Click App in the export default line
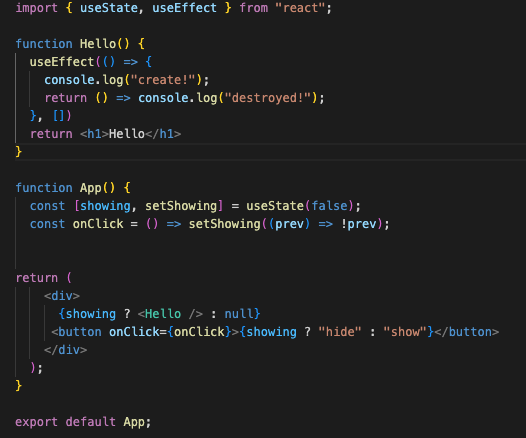526x438 pixels. (134, 422)
